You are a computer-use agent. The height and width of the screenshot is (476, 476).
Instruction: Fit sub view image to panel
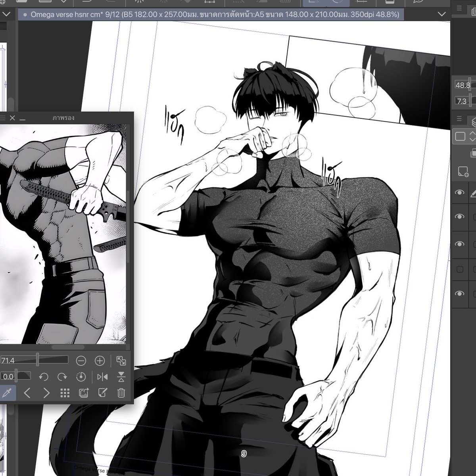[x=121, y=361]
